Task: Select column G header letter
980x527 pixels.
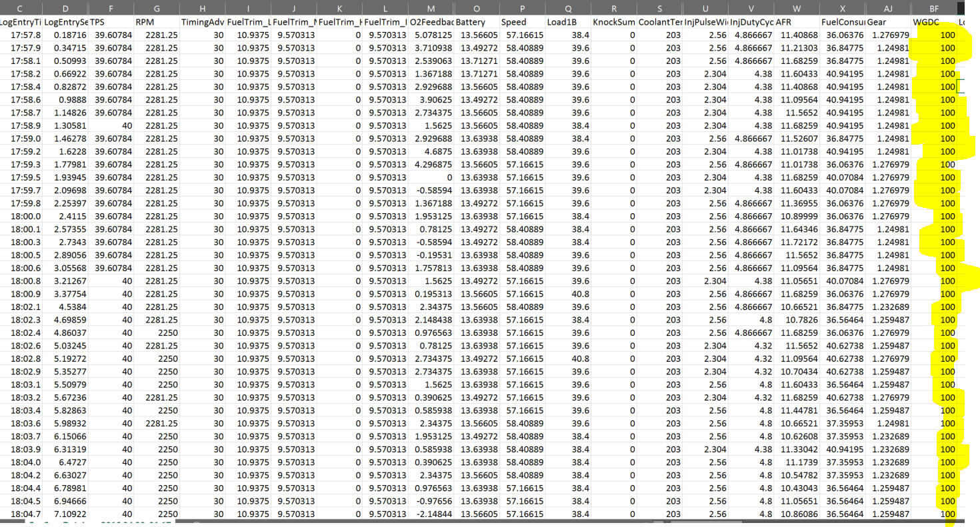Action: [156, 8]
